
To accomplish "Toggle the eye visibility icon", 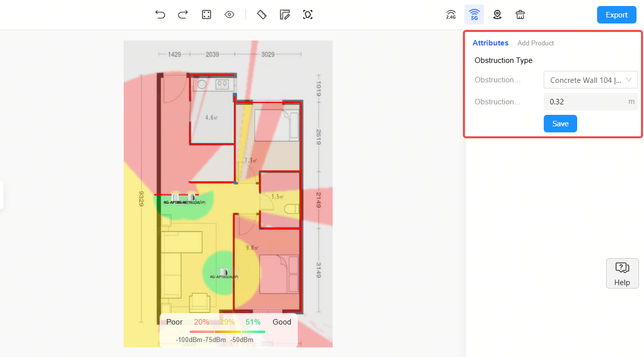I will pos(229,14).
